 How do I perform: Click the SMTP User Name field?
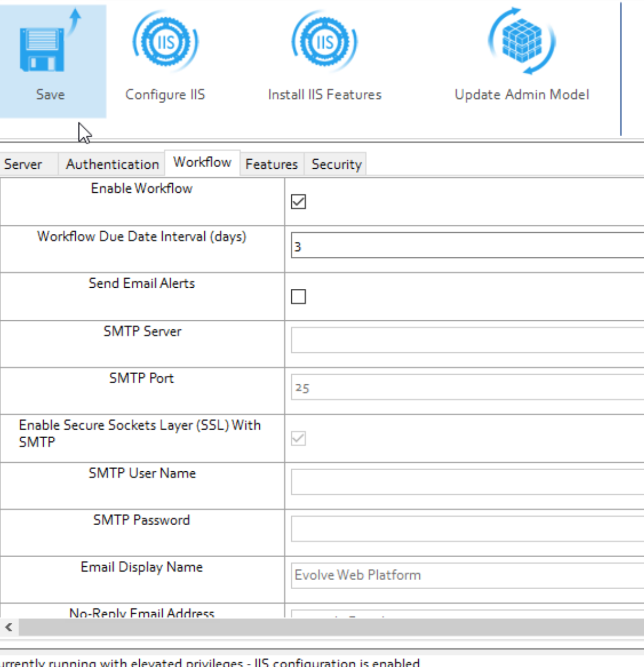[x=467, y=482]
